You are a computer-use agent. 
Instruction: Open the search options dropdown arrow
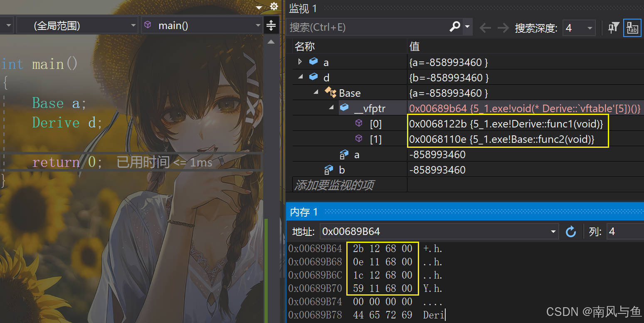[468, 27]
